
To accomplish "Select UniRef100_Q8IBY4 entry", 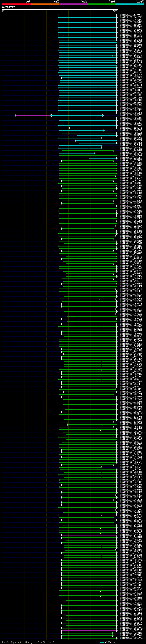I will click(x=131, y=394).
